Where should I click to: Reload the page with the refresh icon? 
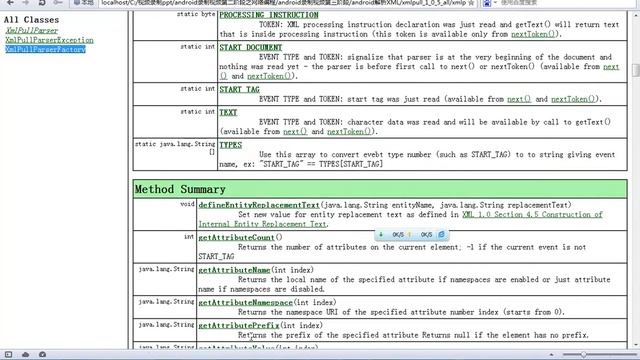click(42, 2)
